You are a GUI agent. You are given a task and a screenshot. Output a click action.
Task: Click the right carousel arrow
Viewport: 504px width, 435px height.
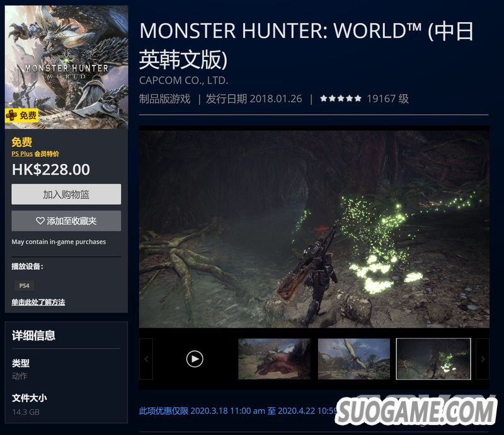483,359
